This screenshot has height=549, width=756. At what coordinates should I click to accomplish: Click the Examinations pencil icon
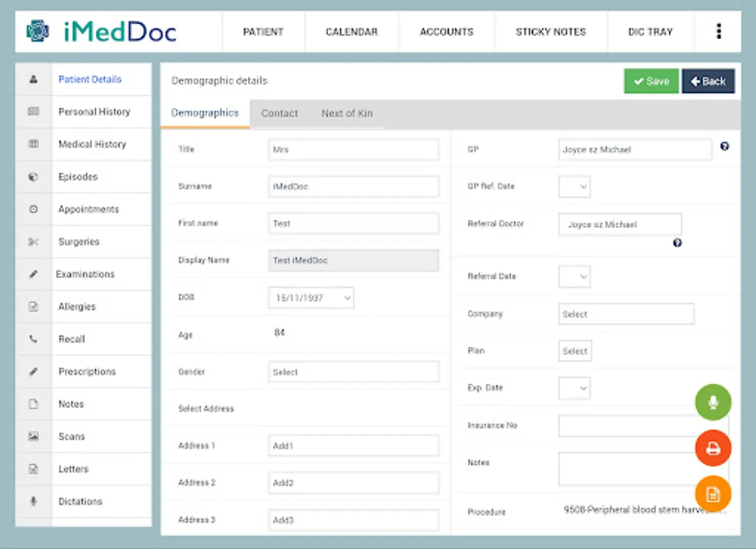coord(34,274)
